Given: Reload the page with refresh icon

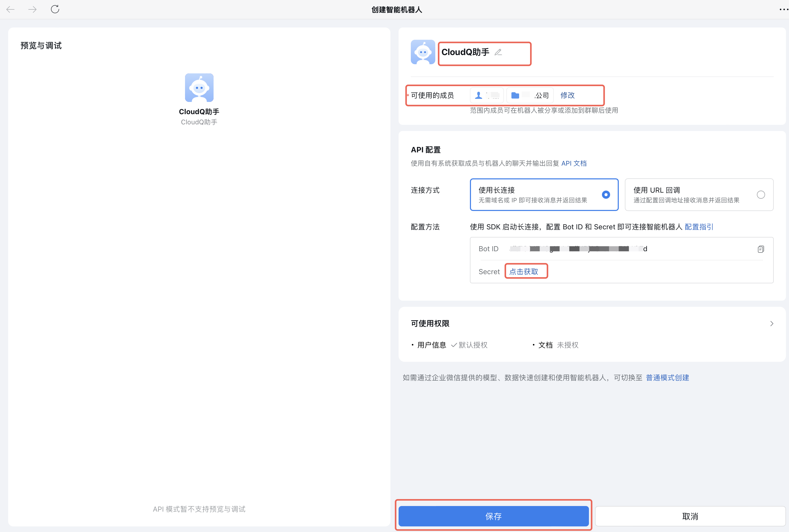Looking at the screenshot, I should point(55,9).
